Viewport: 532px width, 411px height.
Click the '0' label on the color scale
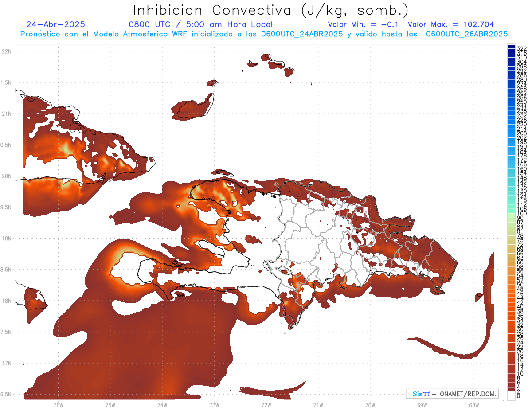(x=519, y=395)
